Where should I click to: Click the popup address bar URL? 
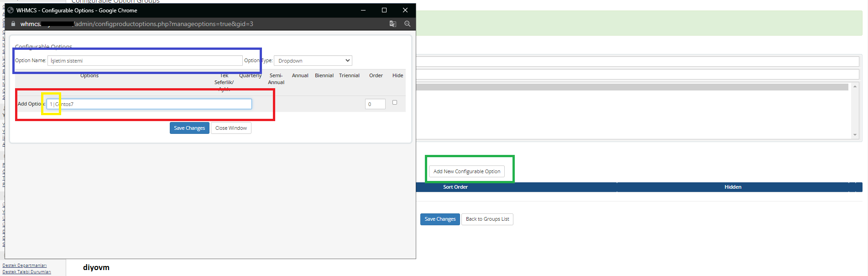coord(137,24)
